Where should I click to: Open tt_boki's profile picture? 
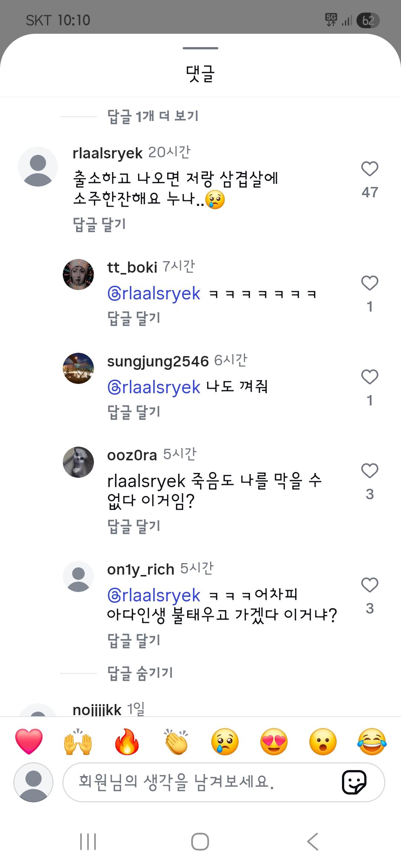click(78, 274)
